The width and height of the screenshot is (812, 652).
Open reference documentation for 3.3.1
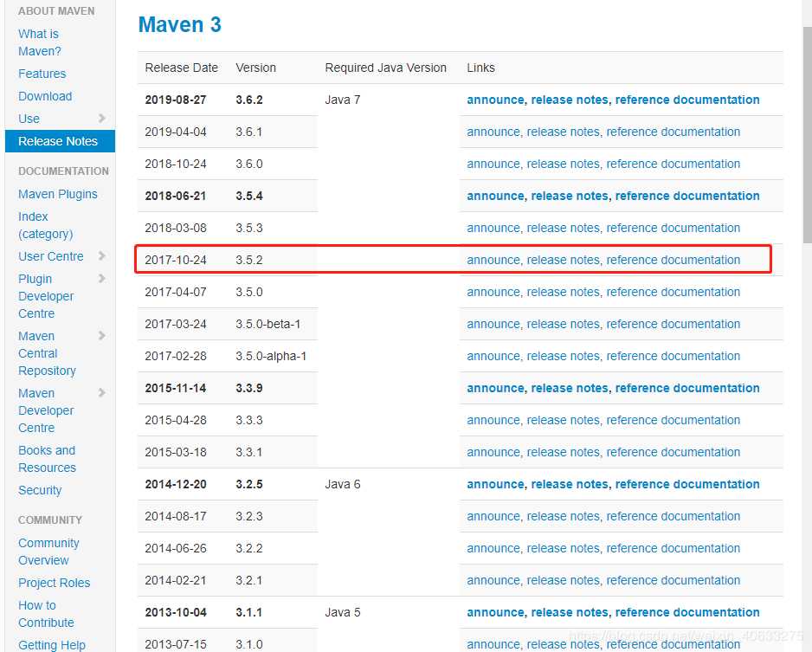tap(673, 453)
